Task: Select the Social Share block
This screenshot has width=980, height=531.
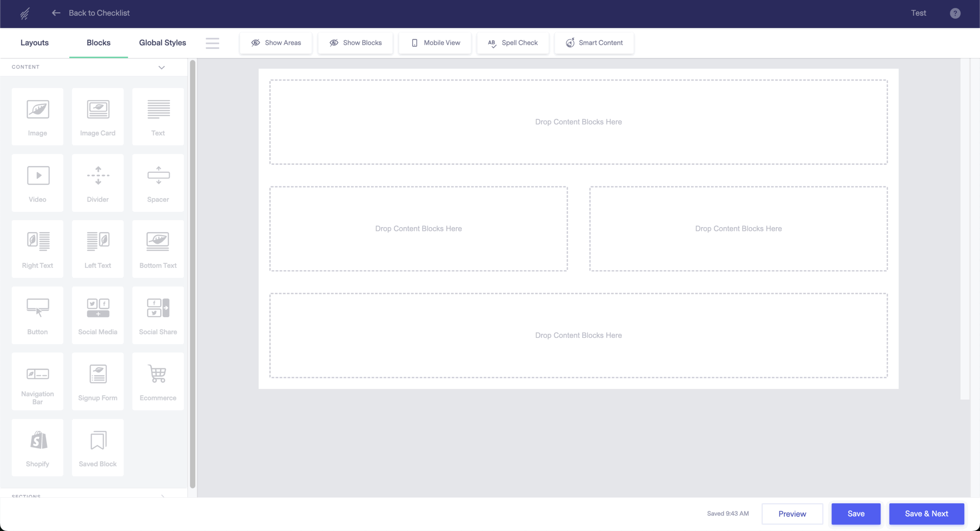Action: 158,315
